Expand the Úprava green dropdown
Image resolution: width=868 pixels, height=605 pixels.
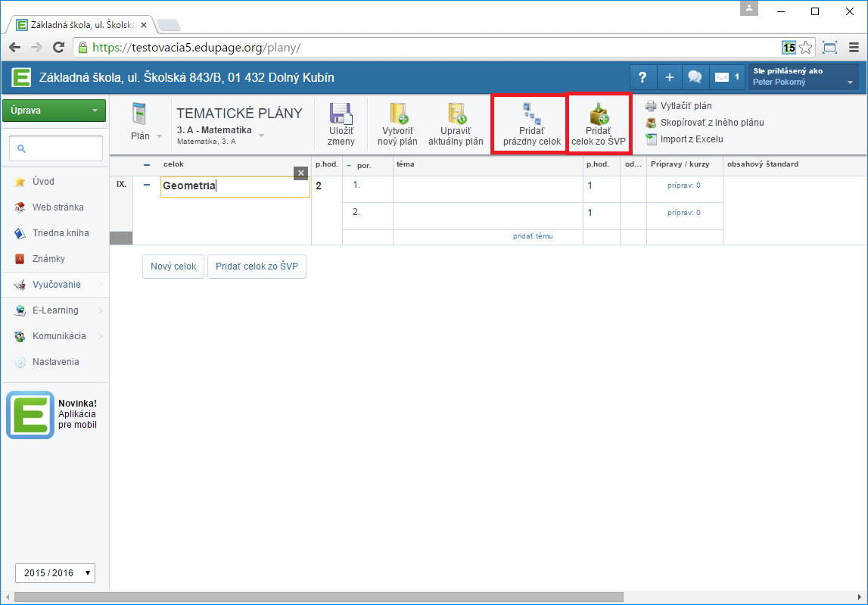pos(54,111)
